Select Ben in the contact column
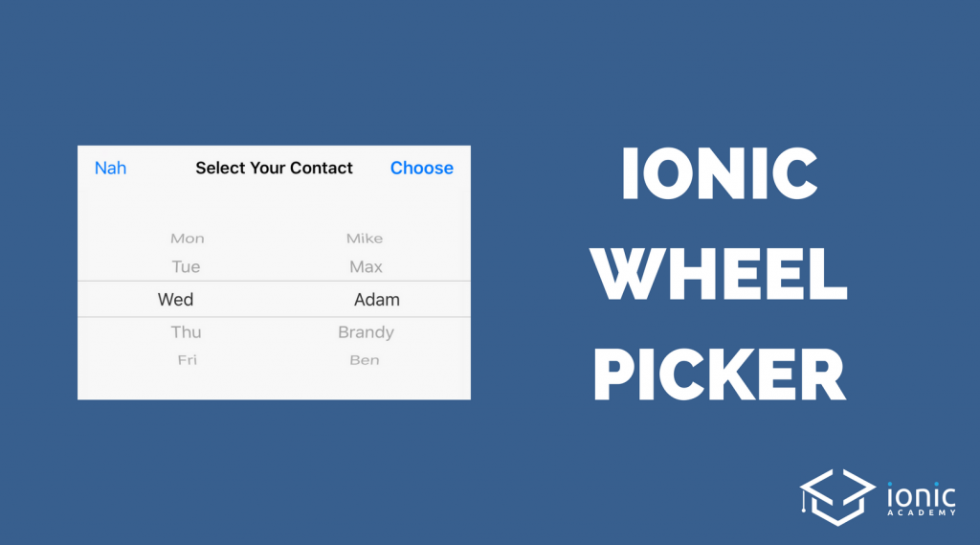Viewport: 980px width, 545px height. coord(365,360)
